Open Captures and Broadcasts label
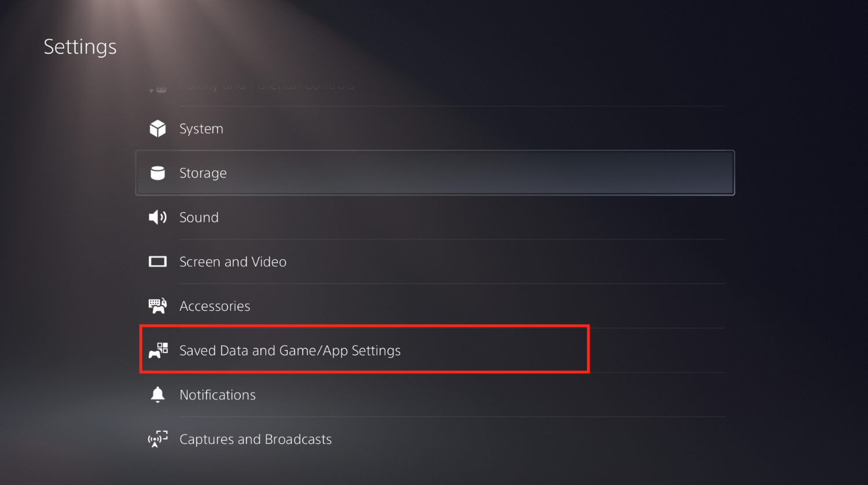Screen dimensions: 868x485 [255, 439]
